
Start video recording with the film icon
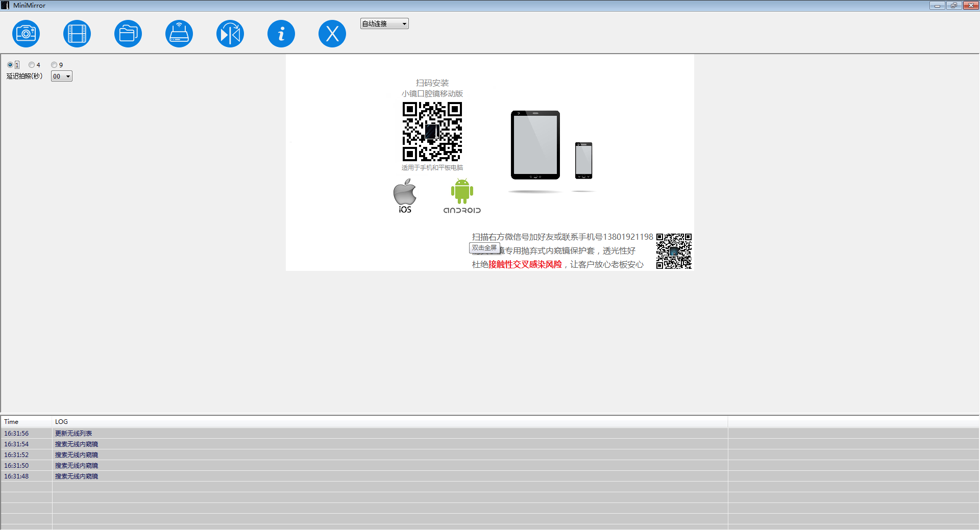point(77,34)
